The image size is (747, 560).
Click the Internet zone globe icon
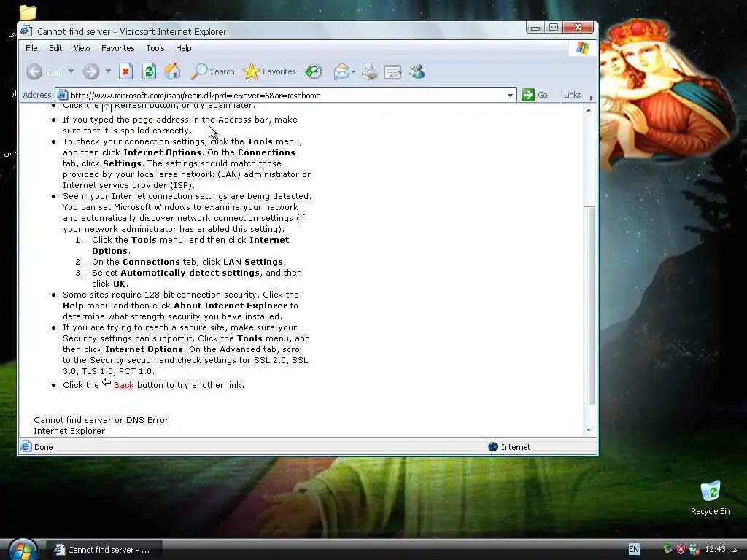[x=492, y=447]
